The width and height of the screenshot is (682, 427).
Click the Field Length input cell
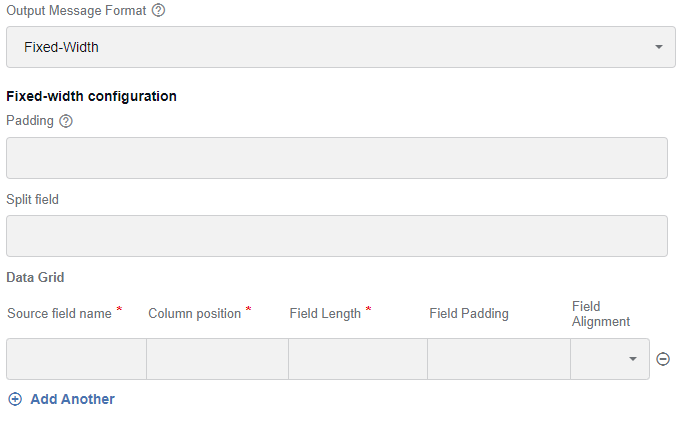(x=358, y=359)
